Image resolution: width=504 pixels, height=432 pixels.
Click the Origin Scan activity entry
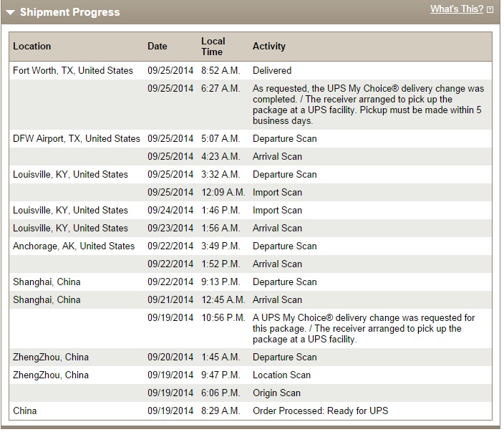click(x=276, y=393)
